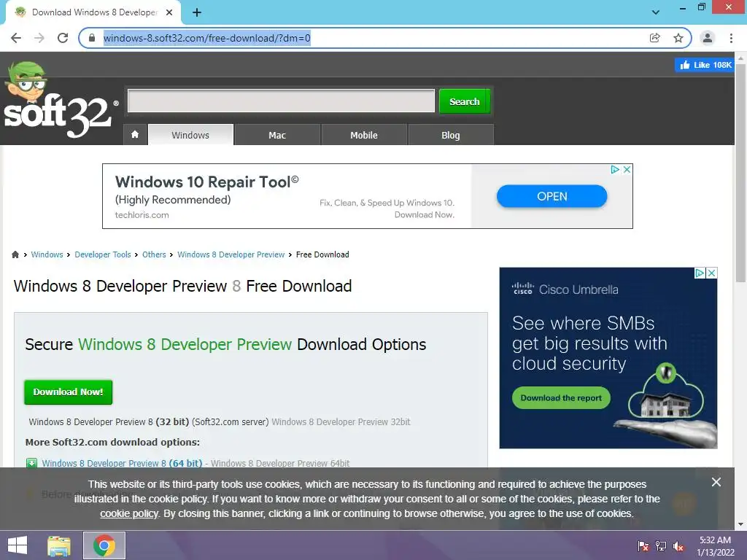Click the network tray icon

[661, 545]
